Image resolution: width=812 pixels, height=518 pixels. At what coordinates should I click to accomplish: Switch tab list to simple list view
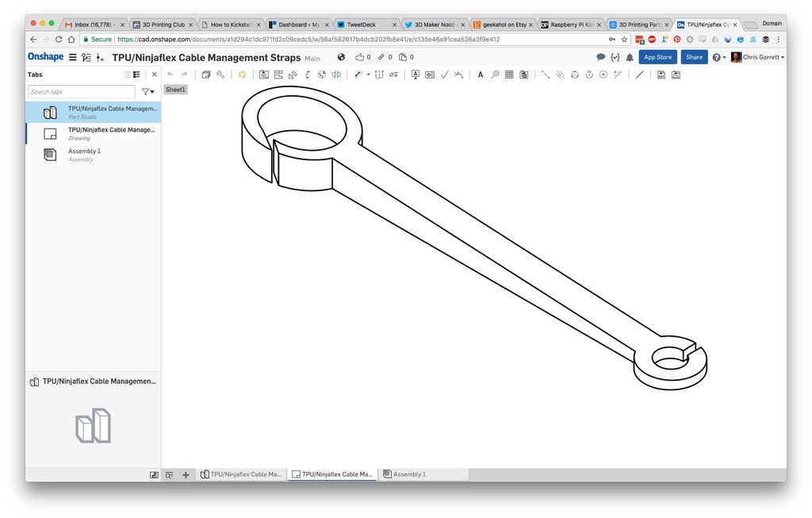point(127,75)
